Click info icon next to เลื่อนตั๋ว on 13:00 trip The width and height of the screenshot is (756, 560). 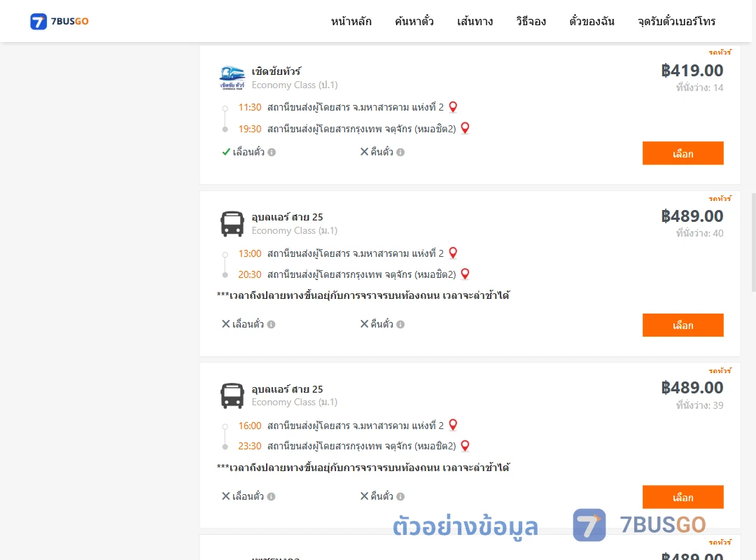[x=272, y=325]
